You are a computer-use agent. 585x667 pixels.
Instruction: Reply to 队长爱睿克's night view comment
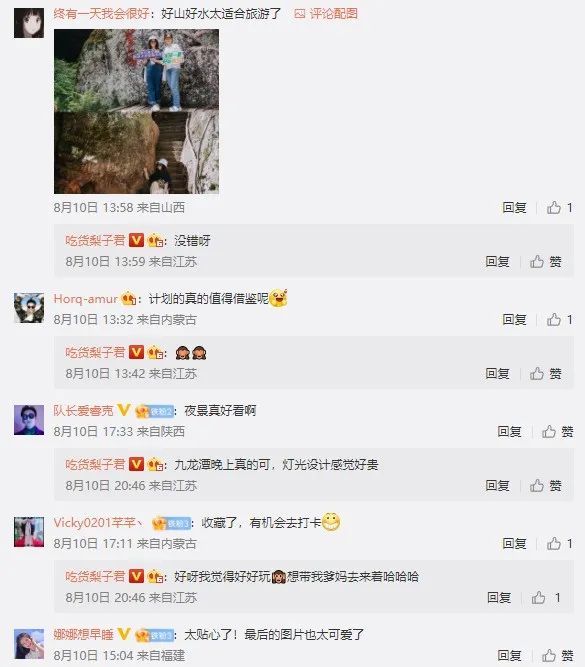(x=509, y=432)
